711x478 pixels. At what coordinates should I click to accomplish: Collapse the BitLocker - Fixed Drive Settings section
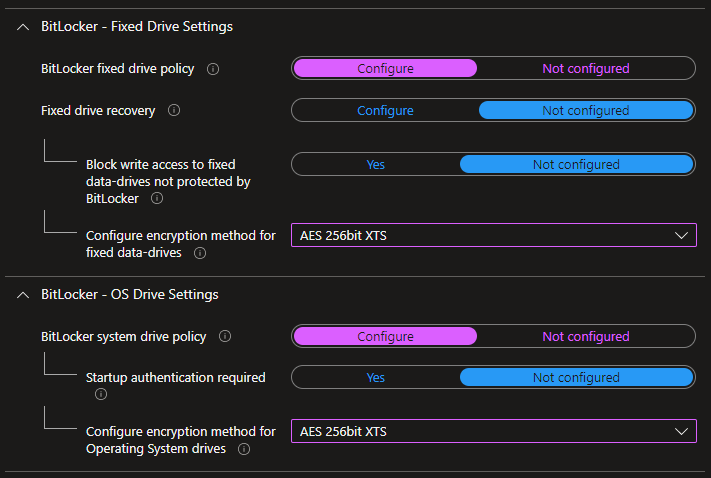[x=23, y=27]
